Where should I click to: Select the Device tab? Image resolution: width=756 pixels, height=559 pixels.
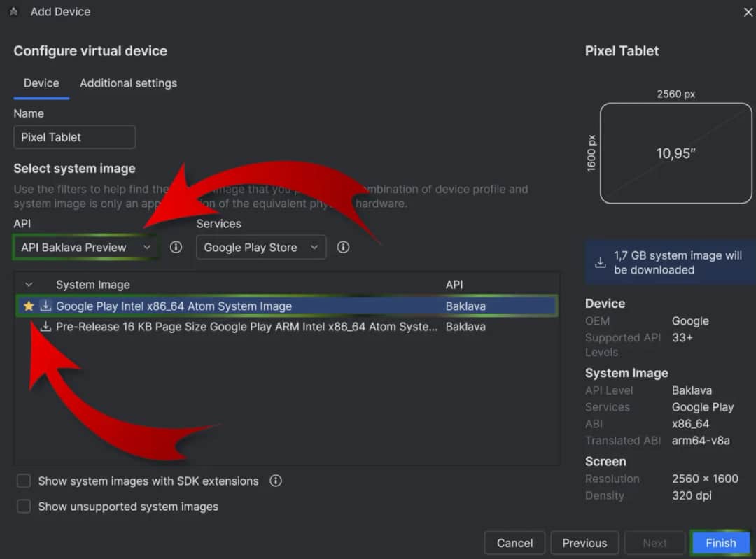(x=41, y=83)
